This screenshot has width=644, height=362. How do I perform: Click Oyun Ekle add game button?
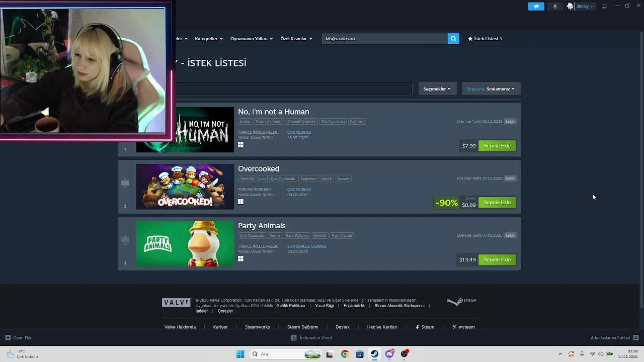[19, 338]
